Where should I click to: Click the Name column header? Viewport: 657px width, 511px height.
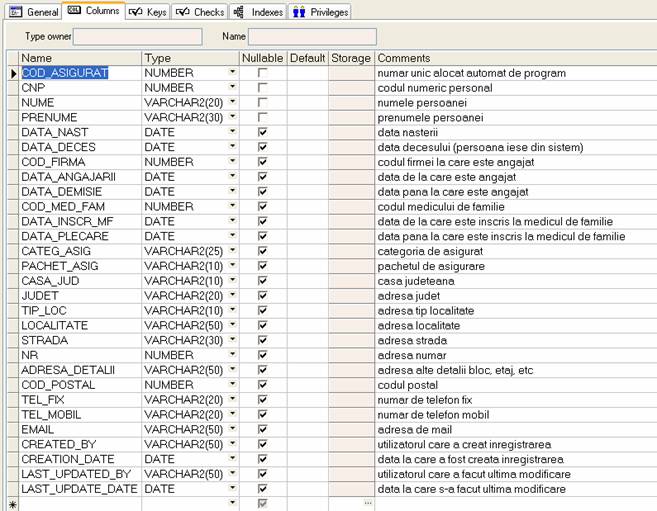tap(80, 58)
